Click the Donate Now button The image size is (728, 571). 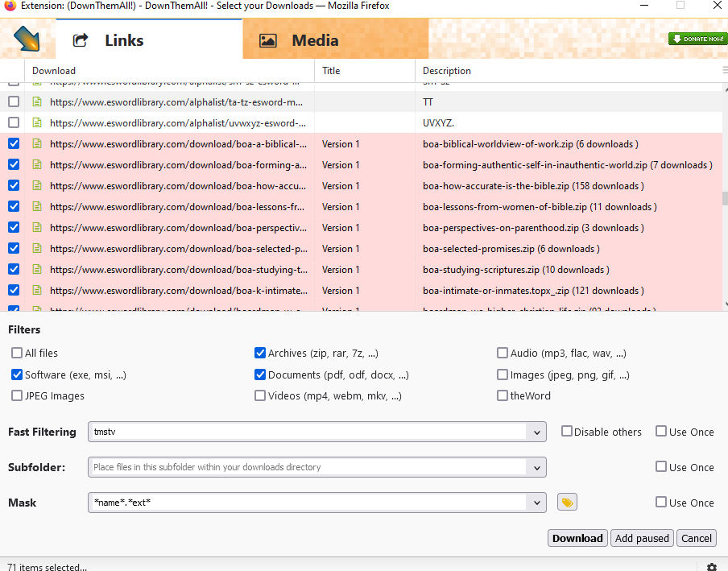(x=697, y=39)
